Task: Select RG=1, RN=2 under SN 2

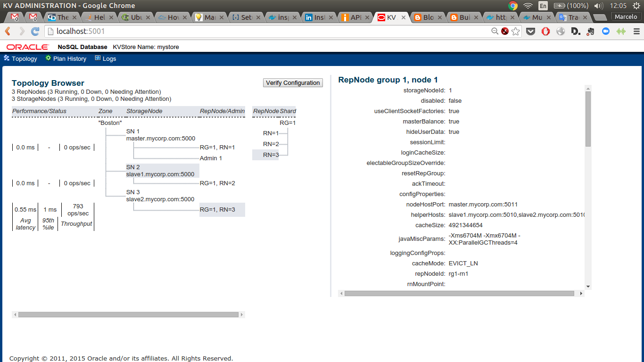Action: (x=217, y=183)
